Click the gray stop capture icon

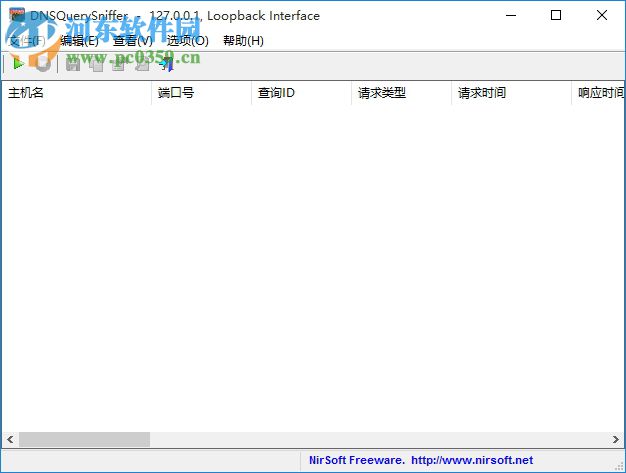42,63
